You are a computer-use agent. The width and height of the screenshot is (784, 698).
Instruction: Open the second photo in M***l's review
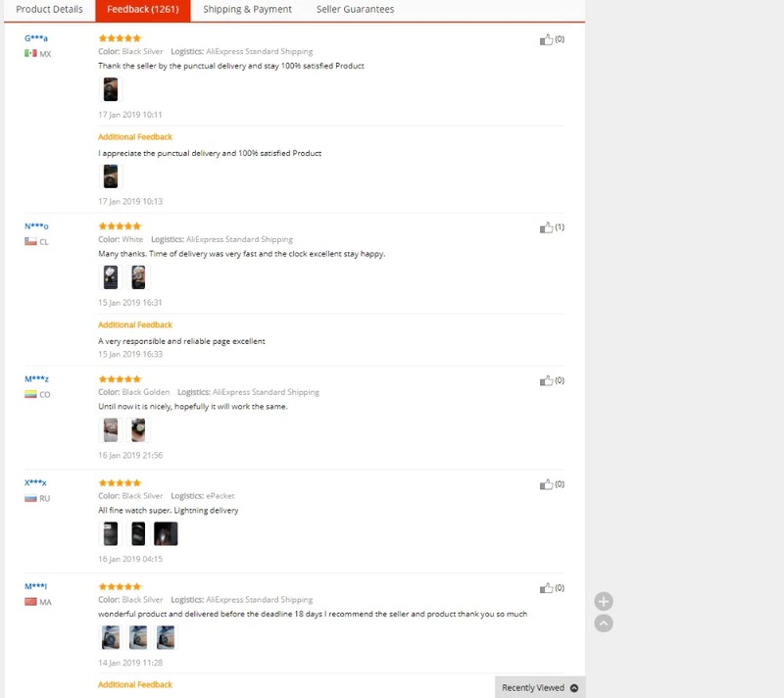(138, 637)
